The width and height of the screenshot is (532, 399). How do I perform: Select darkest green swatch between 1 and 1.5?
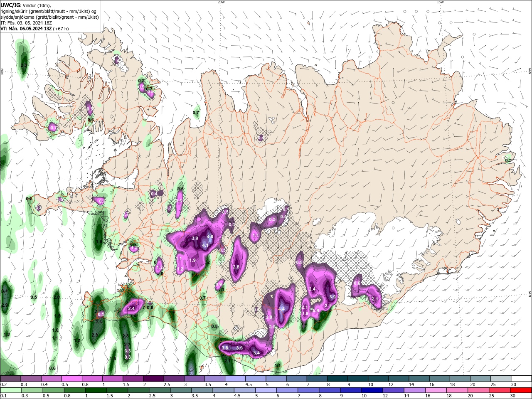pos(96,390)
